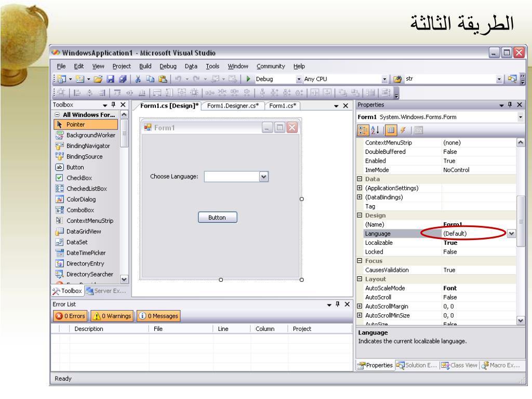The image size is (532, 399).
Task: Select DirectoryEntry in the Toolbox
Action: (86, 263)
